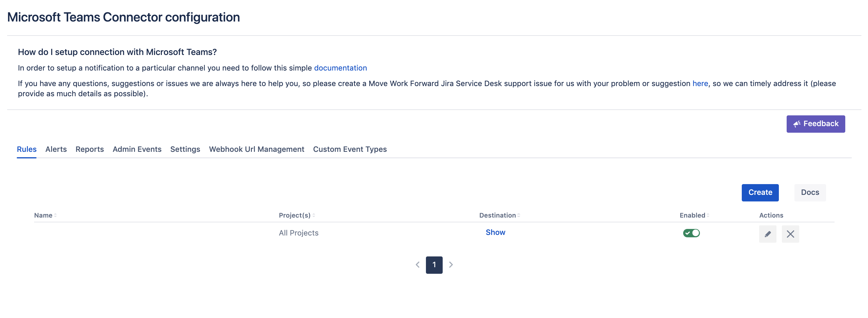This screenshot has height=318, width=868.
Task: Open the Reports tab
Action: pos(90,149)
